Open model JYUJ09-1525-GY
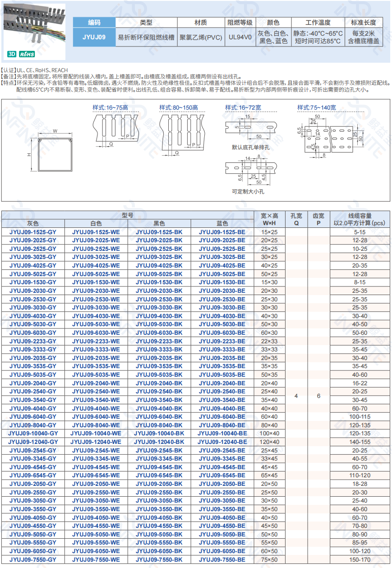Image resolution: width=392 pixels, height=568 pixels. (x=33, y=232)
